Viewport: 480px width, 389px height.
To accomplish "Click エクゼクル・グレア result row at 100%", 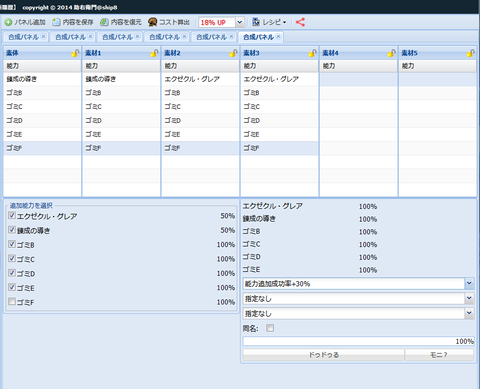I will tap(310, 206).
